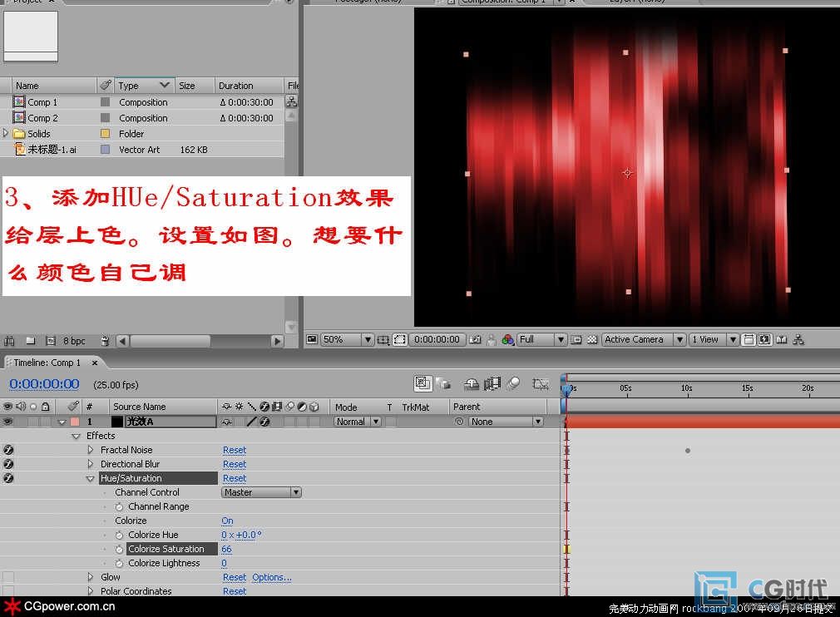Open the Channel Control Master dropdown
This screenshot has height=617, width=840.
click(x=261, y=492)
